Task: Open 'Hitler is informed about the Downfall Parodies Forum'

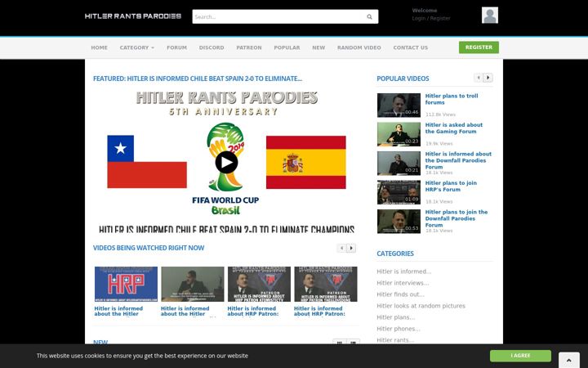Action: pyautogui.click(x=458, y=160)
